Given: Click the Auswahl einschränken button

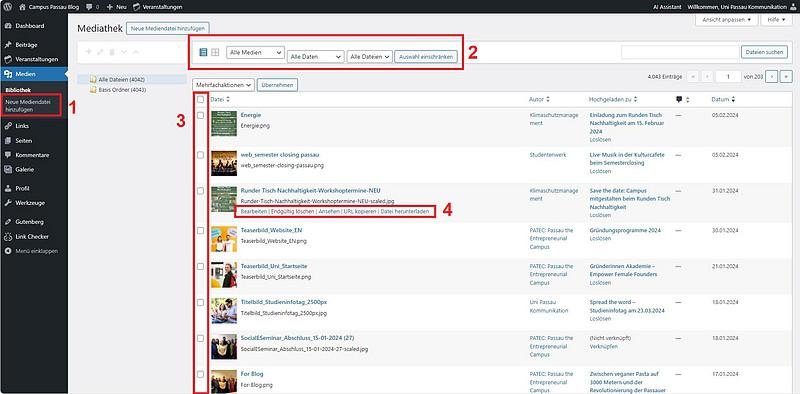Looking at the screenshot, I should (x=426, y=57).
